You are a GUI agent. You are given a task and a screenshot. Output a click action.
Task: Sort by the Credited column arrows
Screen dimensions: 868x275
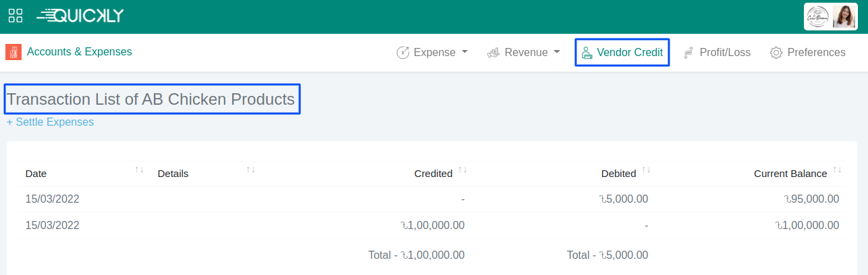(x=462, y=170)
